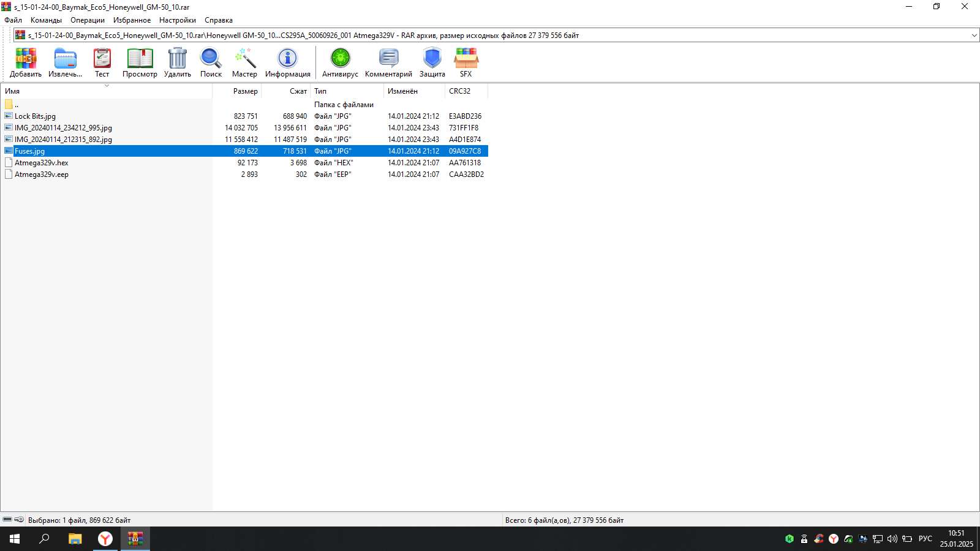This screenshot has width=980, height=551.
Task: Sort the list by the Сжат column
Action: 286,91
